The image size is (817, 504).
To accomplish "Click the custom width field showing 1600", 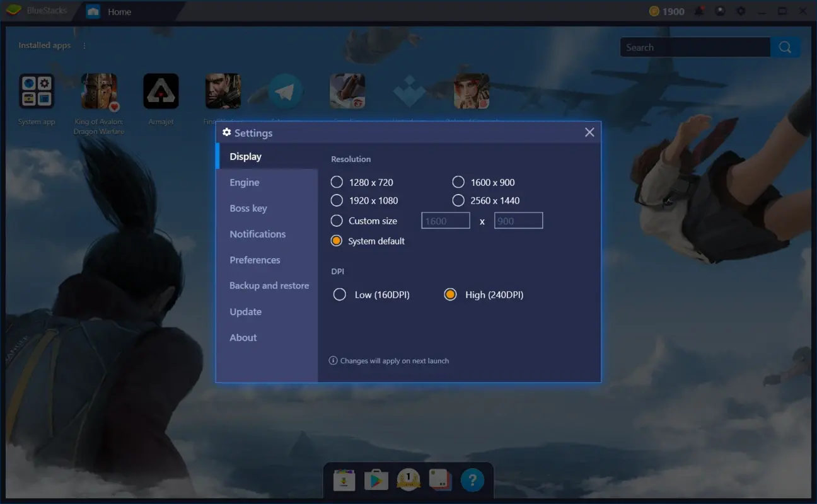I will tap(445, 220).
